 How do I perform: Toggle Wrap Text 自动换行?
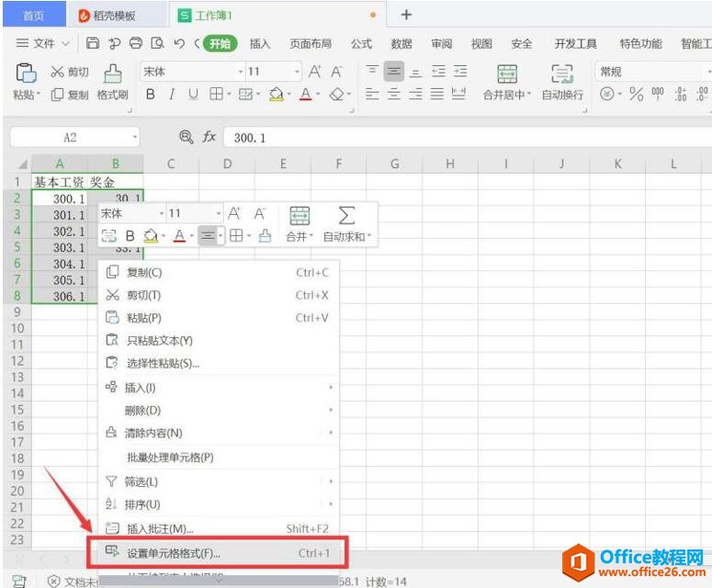click(x=562, y=82)
